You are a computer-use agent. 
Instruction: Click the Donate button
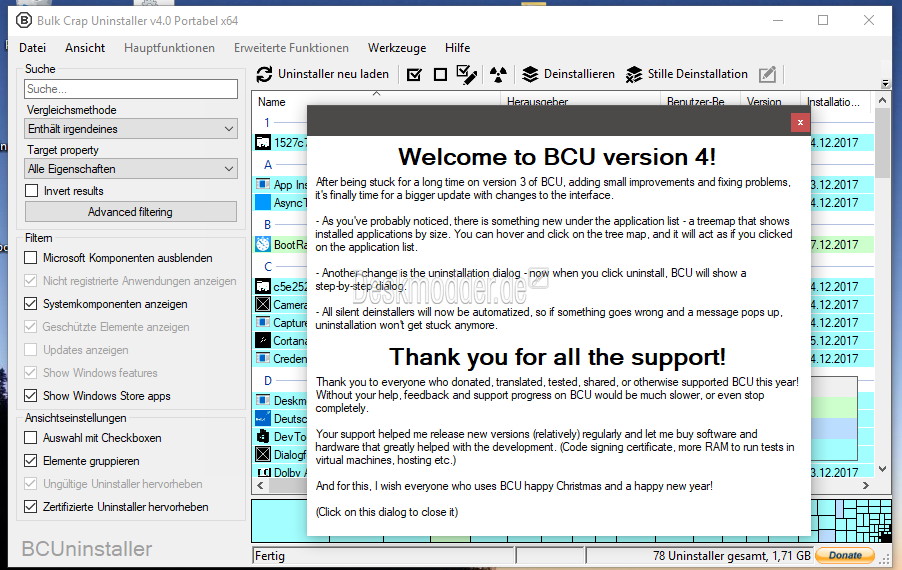(x=845, y=555)
